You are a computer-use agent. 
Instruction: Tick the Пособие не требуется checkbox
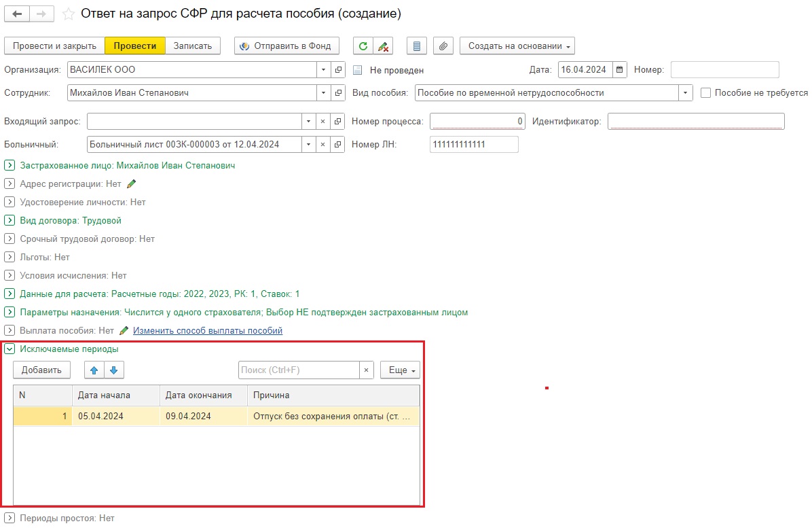705,92
